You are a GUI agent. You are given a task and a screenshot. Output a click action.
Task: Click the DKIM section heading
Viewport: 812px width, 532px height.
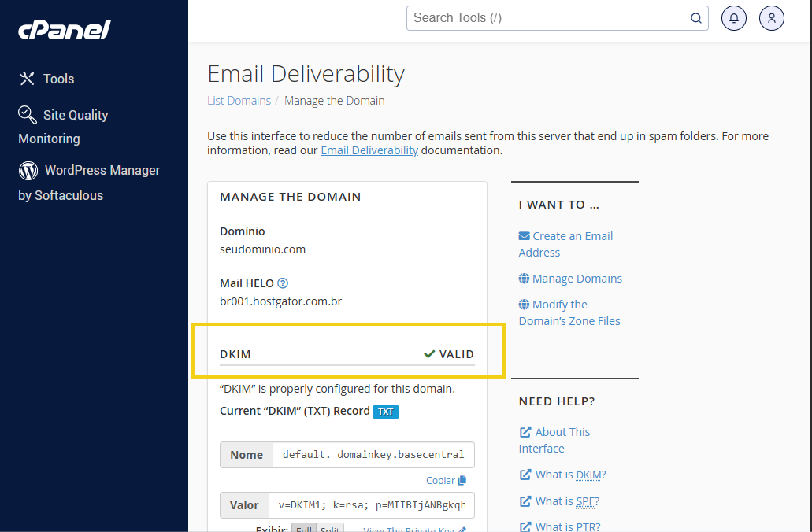235,354
